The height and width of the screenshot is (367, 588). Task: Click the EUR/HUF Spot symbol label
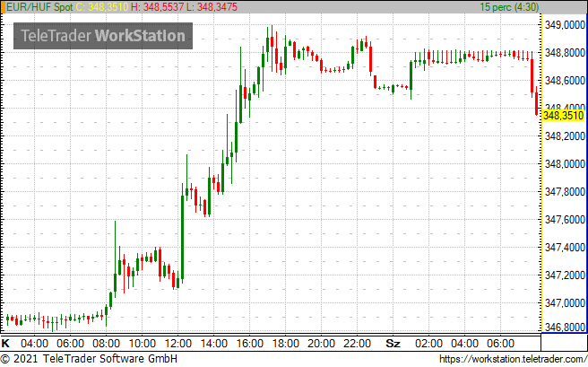pyautogui.click(x=39, y=7)
